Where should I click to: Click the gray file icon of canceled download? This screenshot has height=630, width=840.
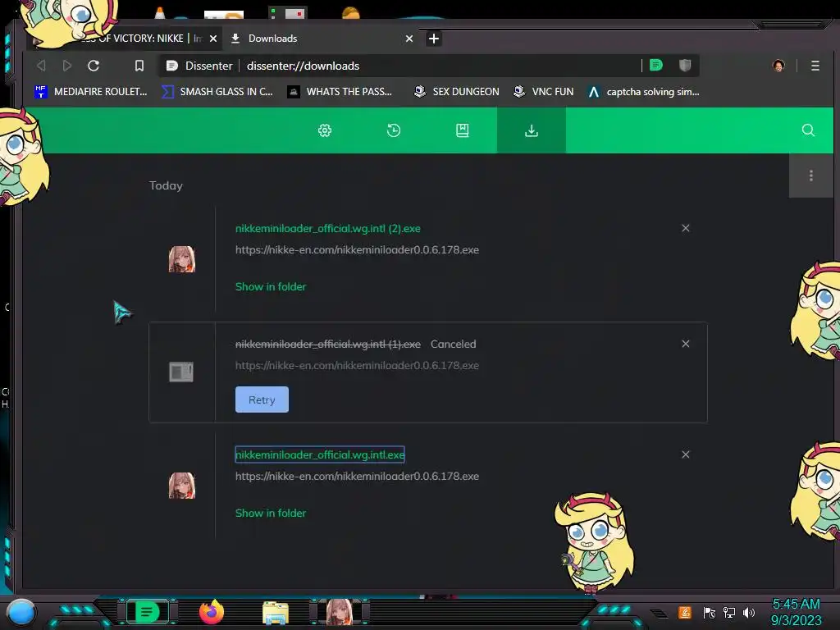coord(181,372)
